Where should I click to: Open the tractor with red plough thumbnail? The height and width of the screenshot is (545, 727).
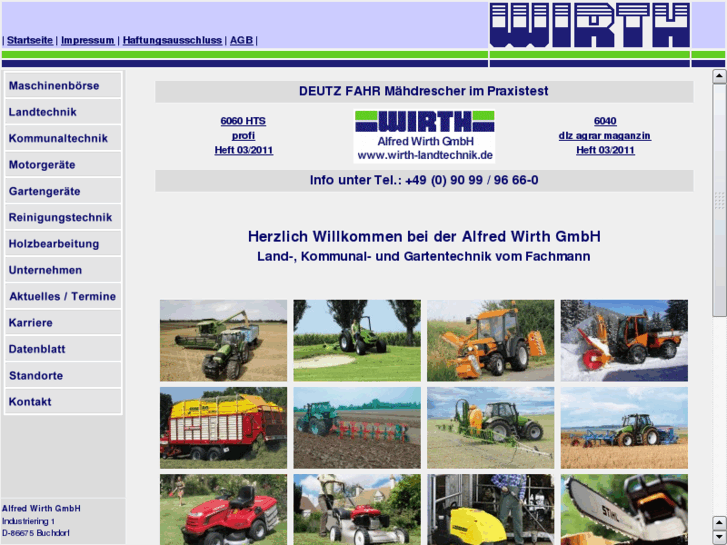point(357,428)
